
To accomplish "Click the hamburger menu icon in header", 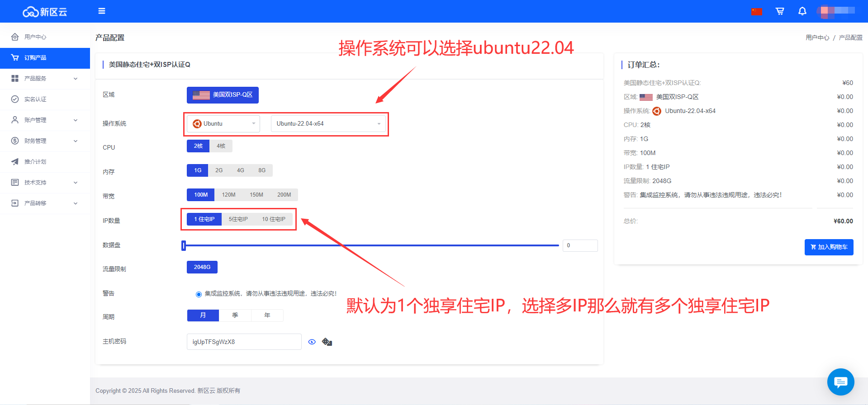I will 102,11.
